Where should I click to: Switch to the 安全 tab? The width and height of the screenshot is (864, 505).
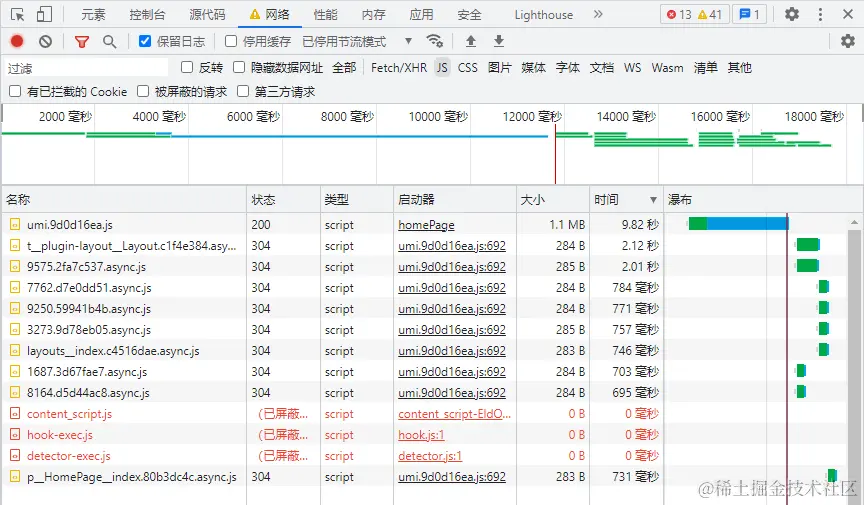(469, 15)
